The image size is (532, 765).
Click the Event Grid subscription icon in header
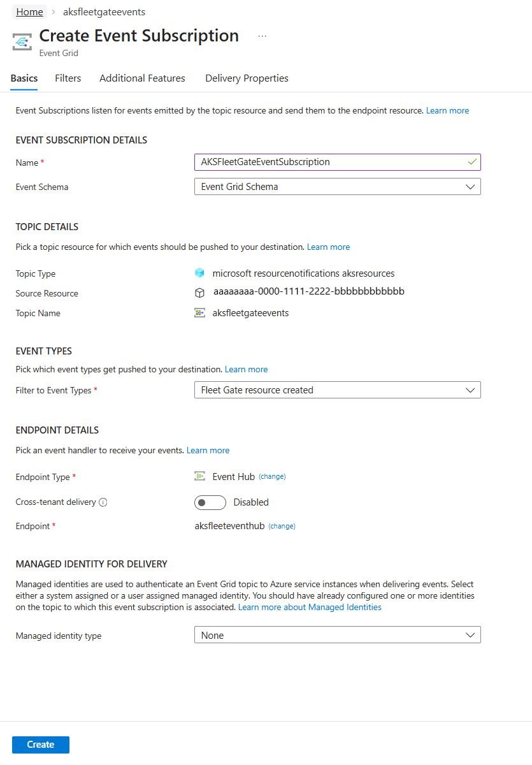pos(22,42)
